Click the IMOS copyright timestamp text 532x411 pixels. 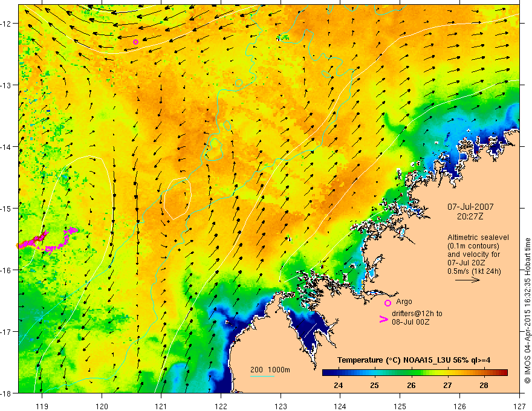pyautogui.click(x=527, y=309)
